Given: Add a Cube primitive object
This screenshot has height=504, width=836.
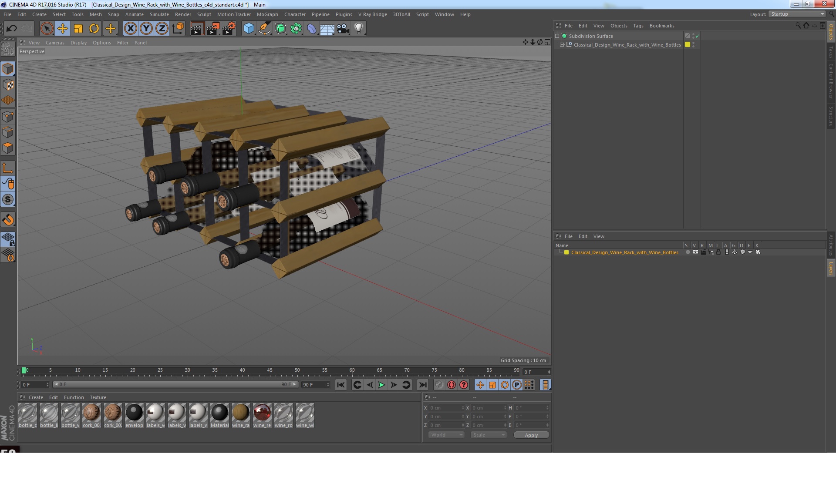Looking at the screenshot, I should point(249,29).
